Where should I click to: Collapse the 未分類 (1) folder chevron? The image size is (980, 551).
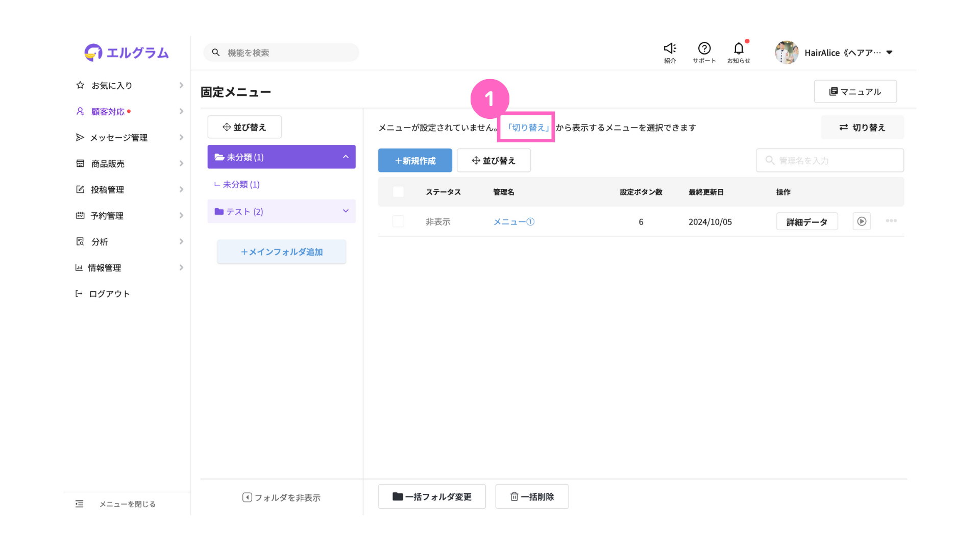click(346, 157)
